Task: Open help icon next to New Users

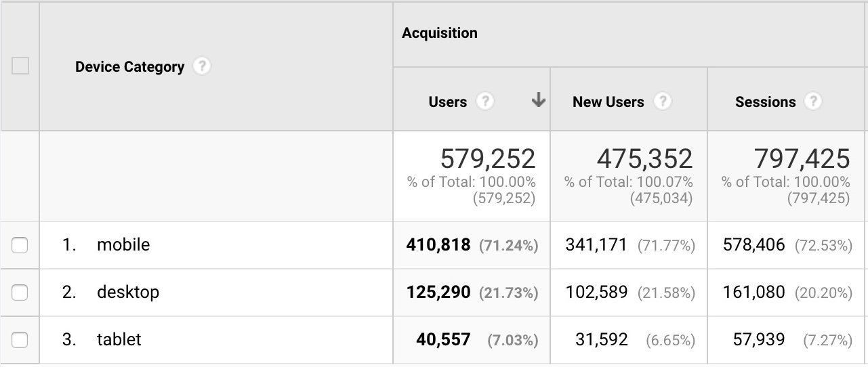Action: pos(662,102)
